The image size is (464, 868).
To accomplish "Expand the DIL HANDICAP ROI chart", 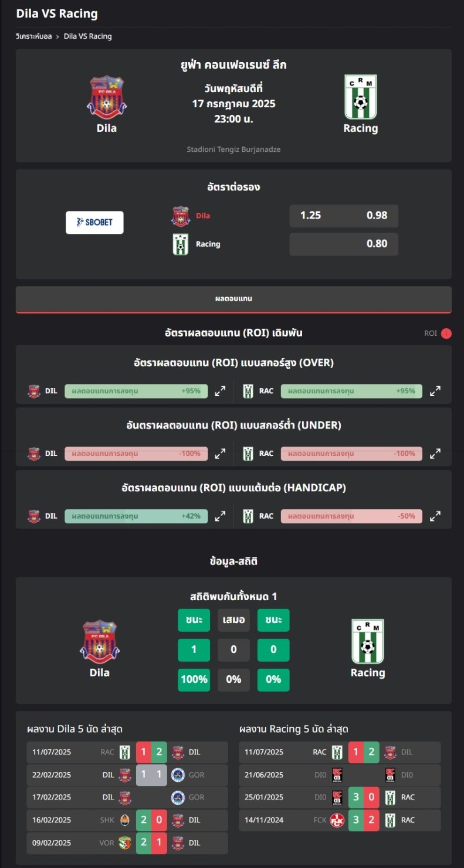I will coord(220,516).
